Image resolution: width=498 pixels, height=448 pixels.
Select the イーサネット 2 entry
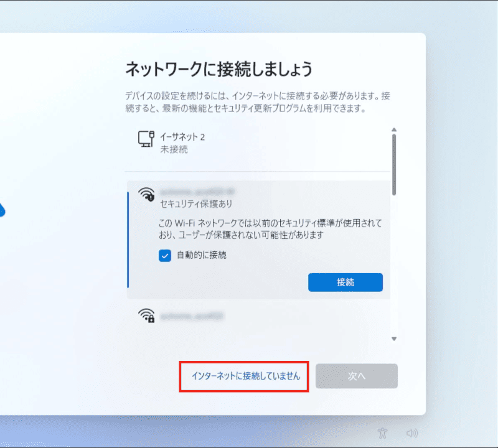pyautogui.click(x=182, y=137)
